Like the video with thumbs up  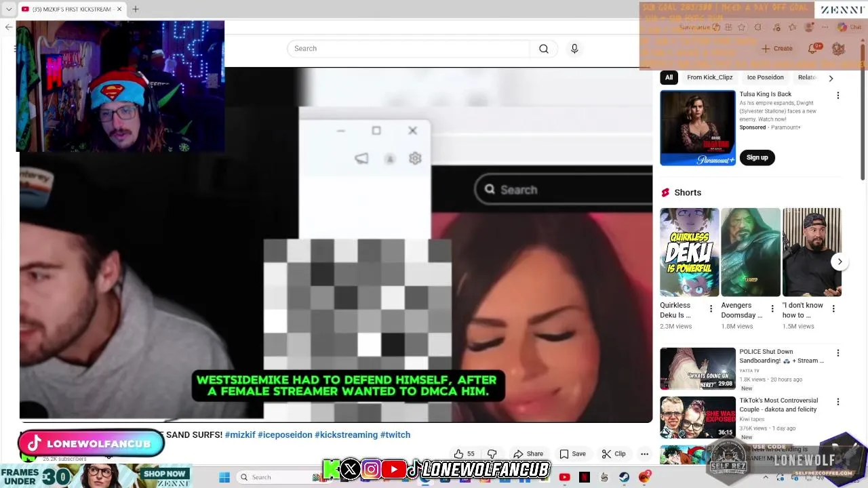465,453
